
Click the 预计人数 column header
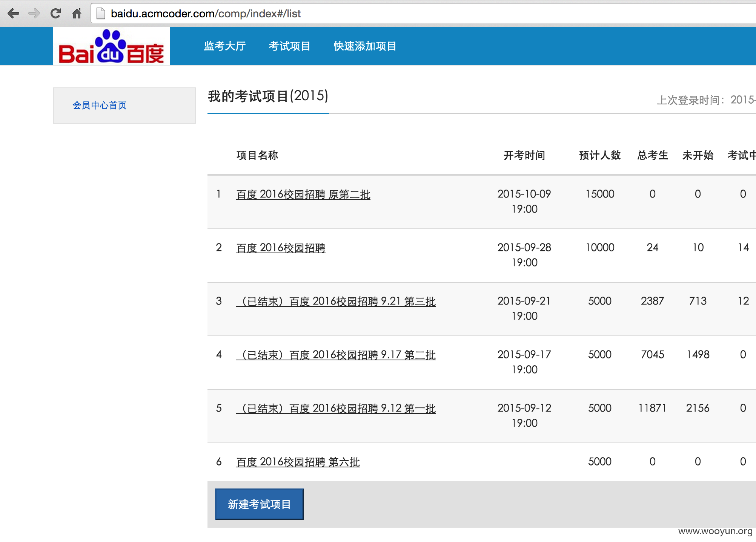pyautogui.click(x=600, y=155)
